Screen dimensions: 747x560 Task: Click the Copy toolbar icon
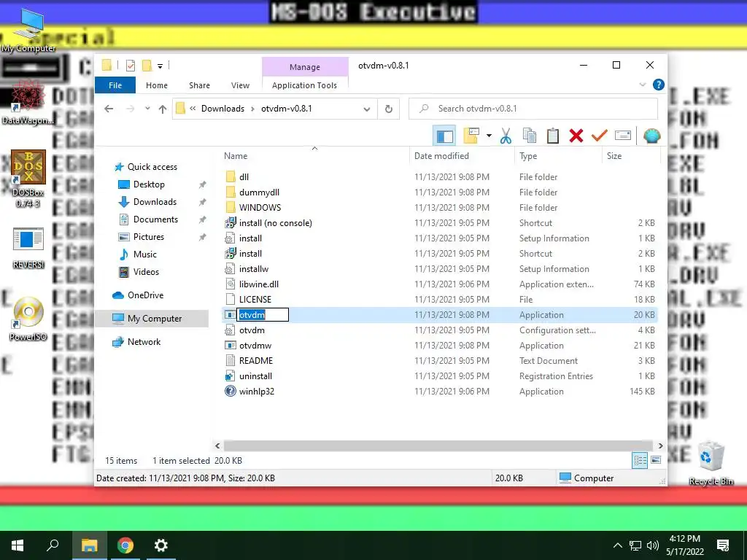pos(530,136)
